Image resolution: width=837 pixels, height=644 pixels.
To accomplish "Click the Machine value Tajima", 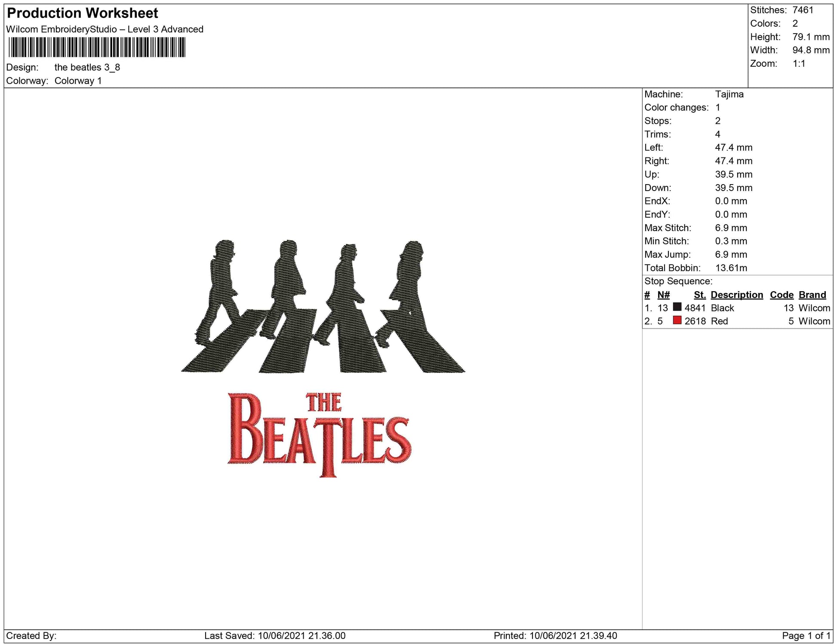I will pyautogui.click(x=729, y=94).
